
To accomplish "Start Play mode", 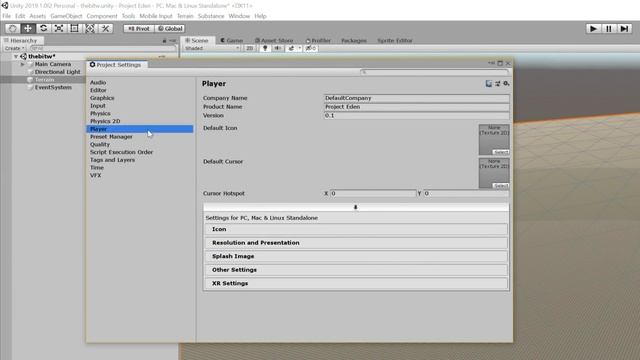I will point(593,29).
